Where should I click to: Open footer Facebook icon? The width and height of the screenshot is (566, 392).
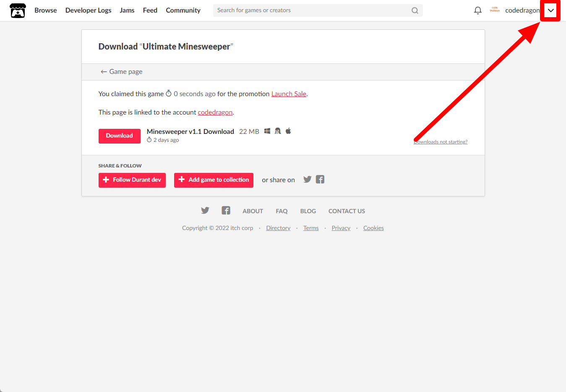pos(226,211)
